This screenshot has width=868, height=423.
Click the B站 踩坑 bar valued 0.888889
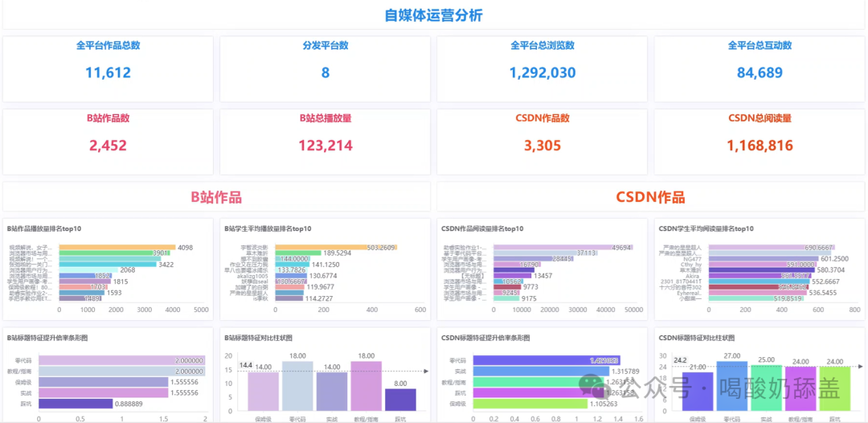coord(76,404)
